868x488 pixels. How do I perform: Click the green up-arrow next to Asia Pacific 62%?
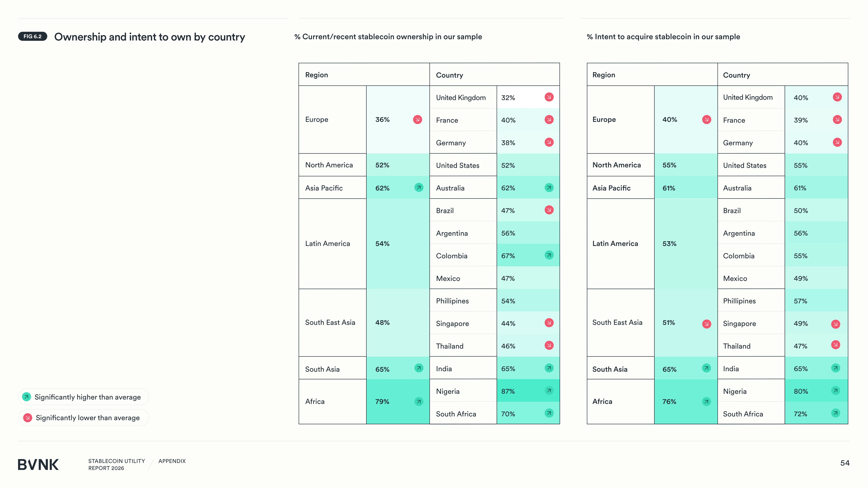pos(419,188)
